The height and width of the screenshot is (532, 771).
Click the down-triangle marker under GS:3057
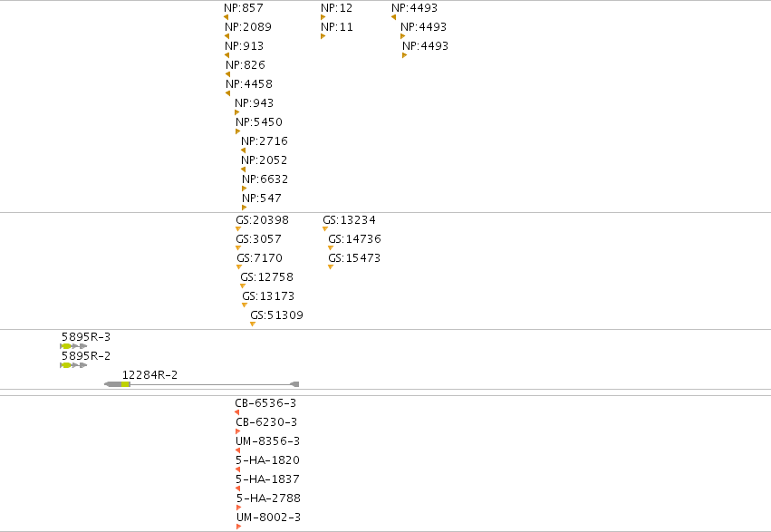click(238, 248)
